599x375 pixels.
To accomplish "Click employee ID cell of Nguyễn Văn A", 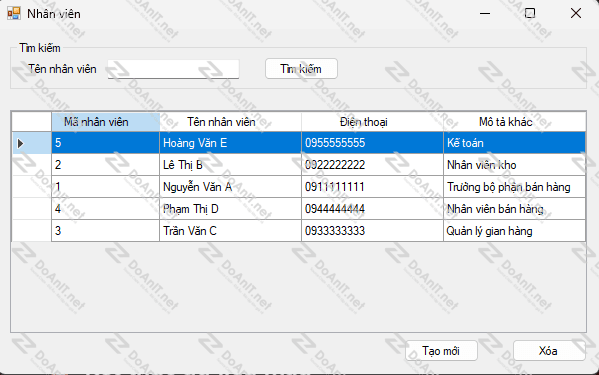I will coord(105,187).
